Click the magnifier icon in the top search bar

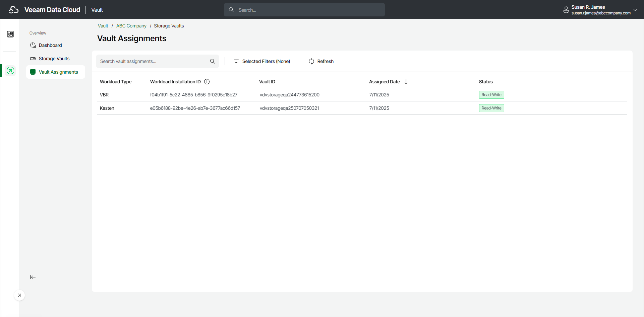click(x=231, y=10)
